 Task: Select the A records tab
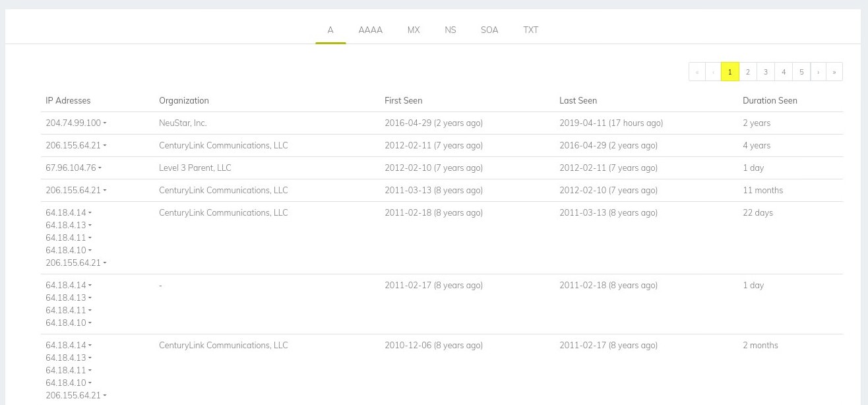tap(330, 30)
